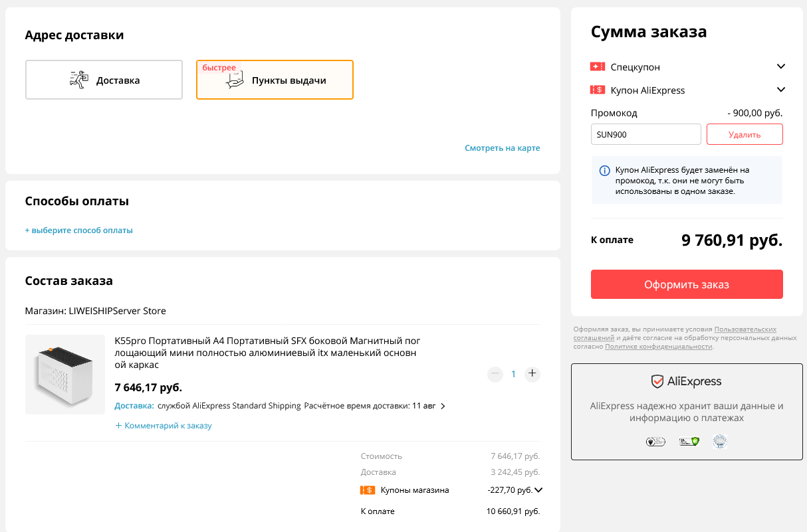Click the red Спецкупон coupon icon
Screen dimensions: 807x532
[597, 67]
